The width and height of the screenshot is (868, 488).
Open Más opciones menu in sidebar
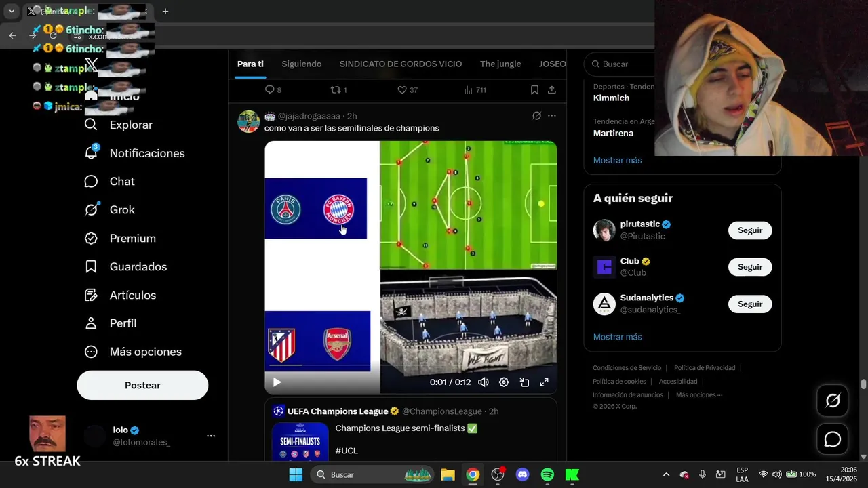coord(133,352)
